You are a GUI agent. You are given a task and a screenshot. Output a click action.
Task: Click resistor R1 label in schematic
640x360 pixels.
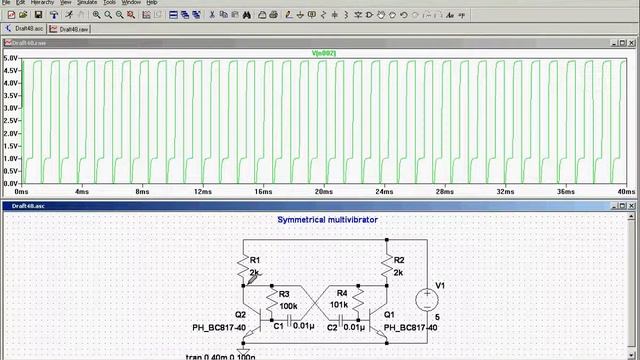pyautogui.click(x=255, y=260)
